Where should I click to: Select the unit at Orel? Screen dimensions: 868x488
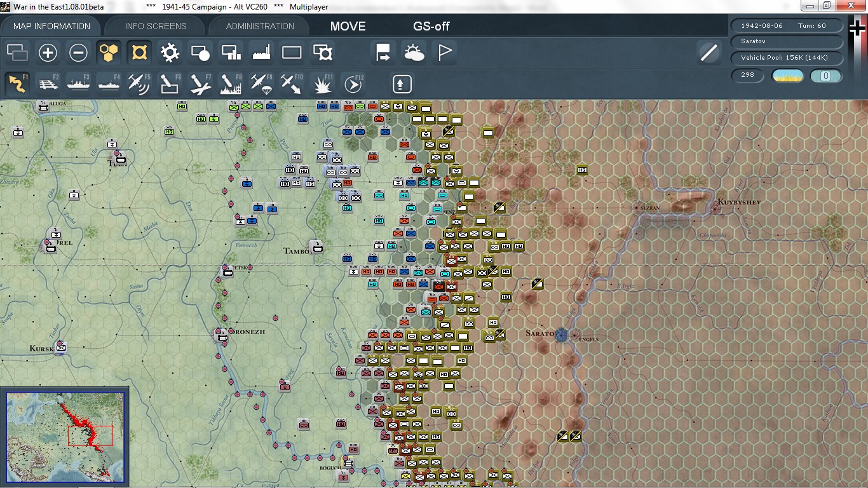pos(50,247)
